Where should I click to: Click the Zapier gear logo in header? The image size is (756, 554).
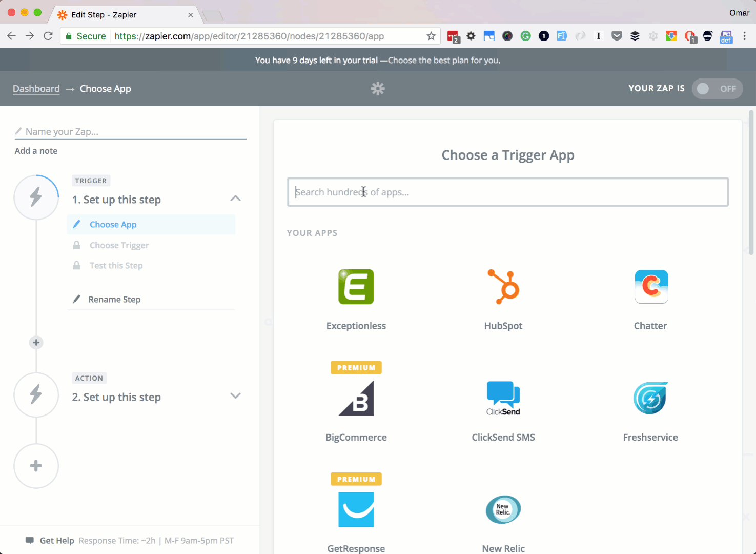378,88
